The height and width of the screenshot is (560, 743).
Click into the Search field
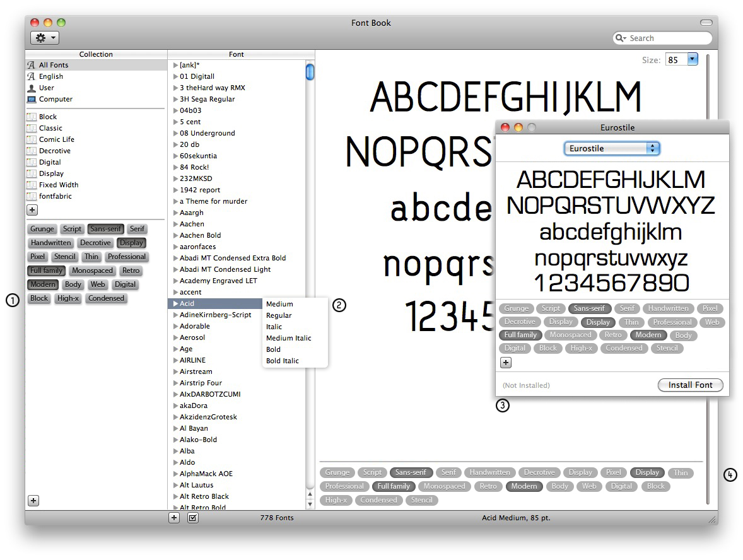pos(662,38)
